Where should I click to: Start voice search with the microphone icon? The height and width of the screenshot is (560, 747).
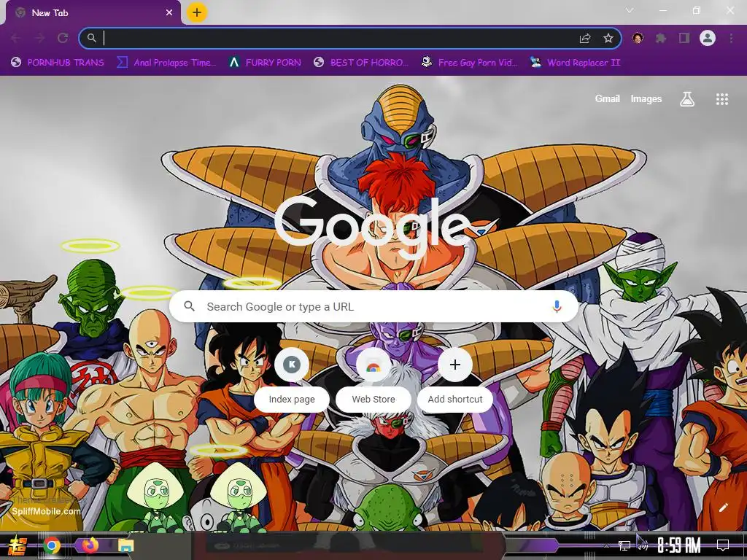click(557, 307)
